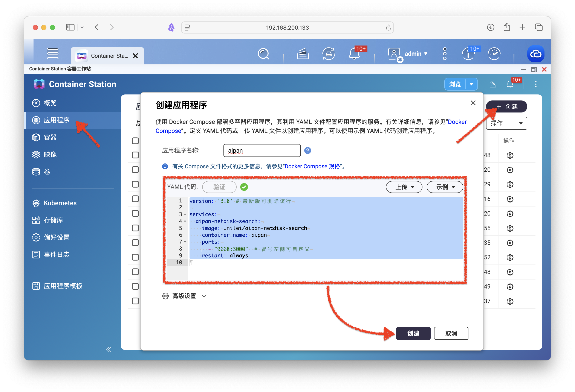Image resolution: width=575 pixels, height=392 pixels.
Task: Click the 验证 validate button
Action: click(x=219, y=187)
